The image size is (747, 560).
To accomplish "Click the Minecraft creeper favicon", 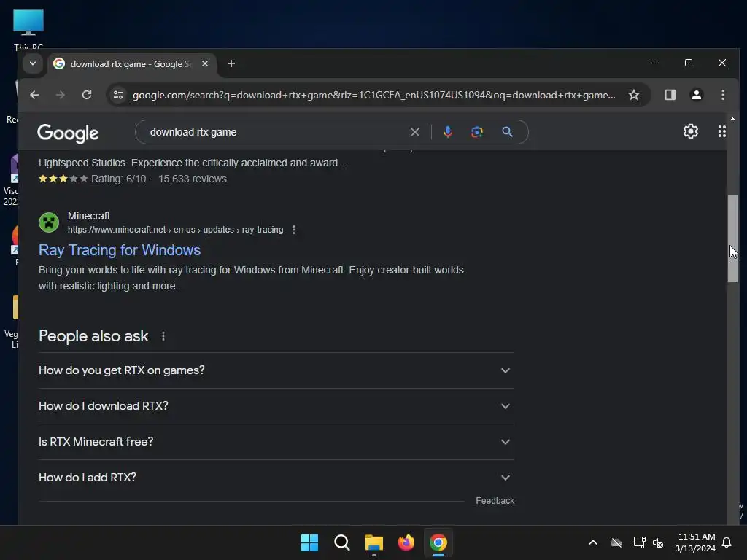I will click(x=49, y=222).
